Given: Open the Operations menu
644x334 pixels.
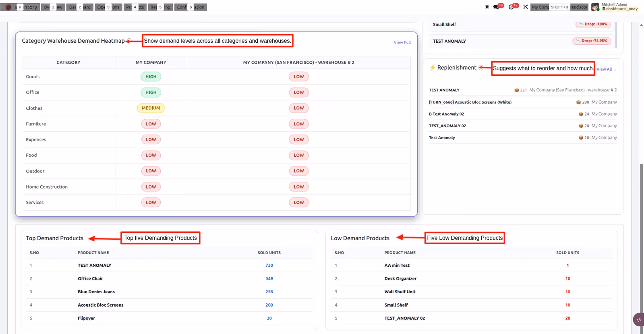Looking at the screenshot, I should pos(108,7).
